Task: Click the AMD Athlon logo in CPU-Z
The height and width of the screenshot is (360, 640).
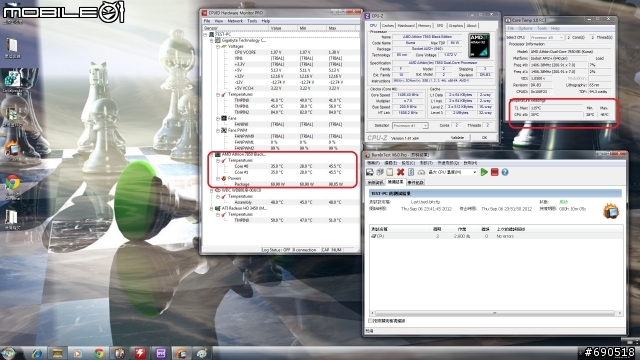Action: [479, 46]
